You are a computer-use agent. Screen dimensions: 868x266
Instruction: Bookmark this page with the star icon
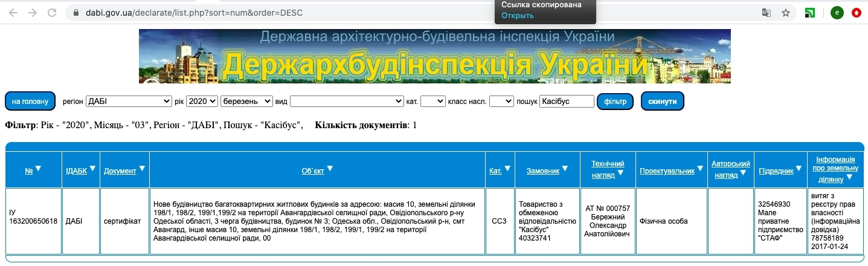(785, 12)
